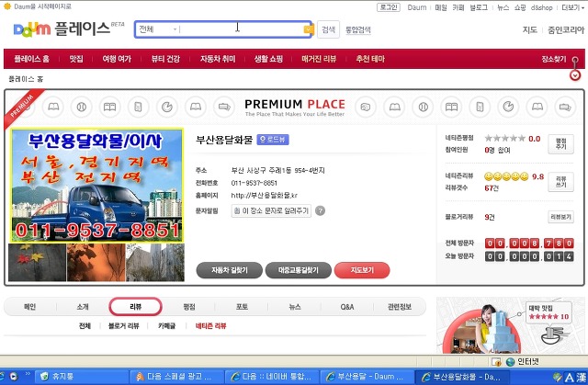Switch to the 평점 tab

pos(189,307)
